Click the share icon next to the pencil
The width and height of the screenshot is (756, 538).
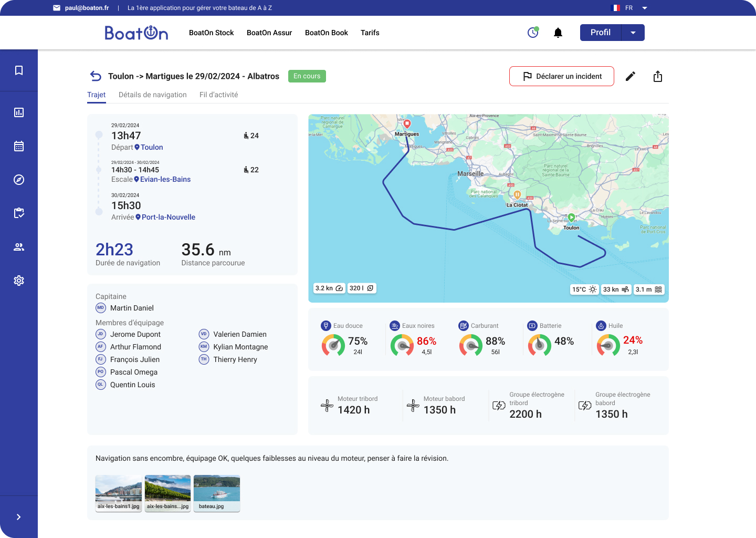(658, 76)
